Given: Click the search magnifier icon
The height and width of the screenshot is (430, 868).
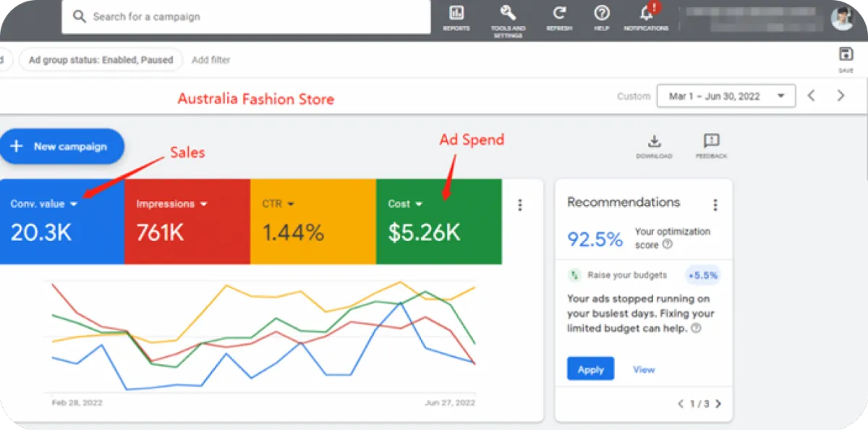Looking at the screenshot, I should 80,17.
